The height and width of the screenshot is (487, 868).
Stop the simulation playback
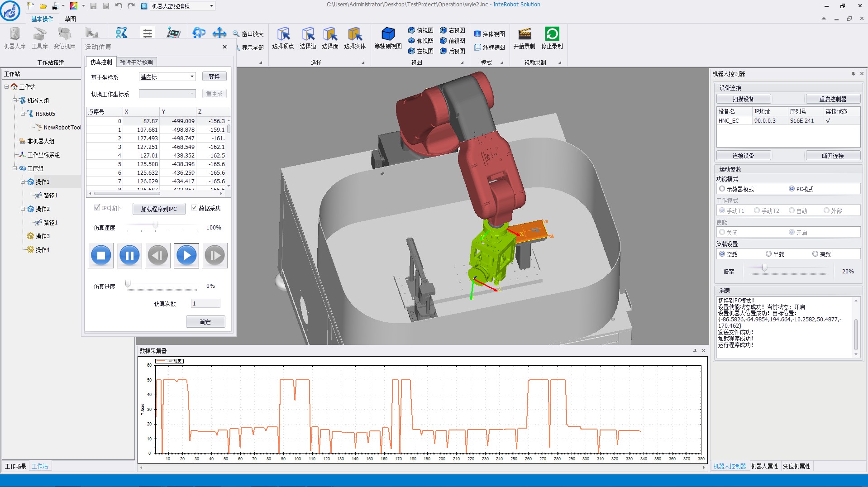point(101,256)
